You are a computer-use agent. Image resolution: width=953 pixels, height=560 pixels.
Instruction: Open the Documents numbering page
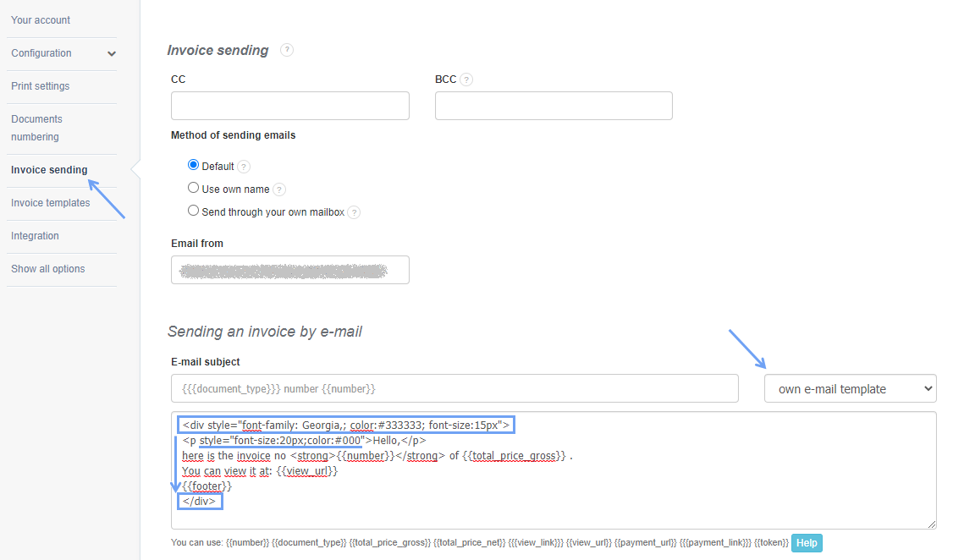(x=36, y=127)
